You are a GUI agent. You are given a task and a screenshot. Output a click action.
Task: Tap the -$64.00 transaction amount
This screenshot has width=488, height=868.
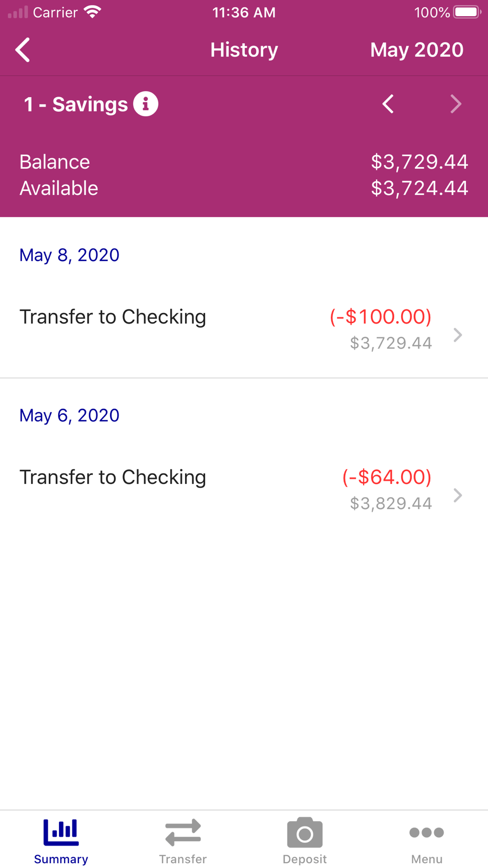click(x=387, y=477)
